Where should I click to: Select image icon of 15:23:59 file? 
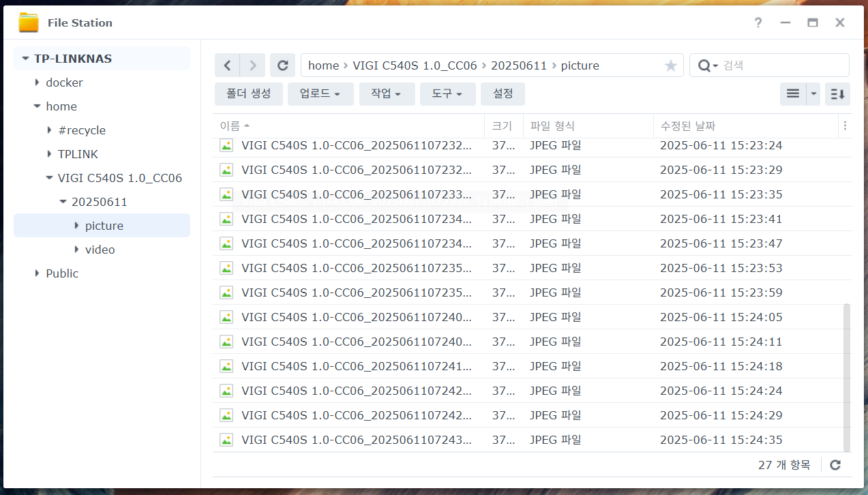point(226,292)
